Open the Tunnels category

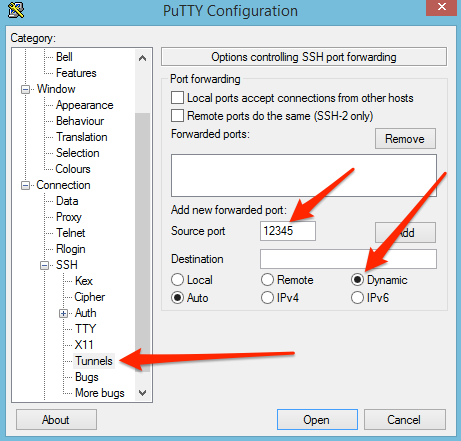[94, 361]
